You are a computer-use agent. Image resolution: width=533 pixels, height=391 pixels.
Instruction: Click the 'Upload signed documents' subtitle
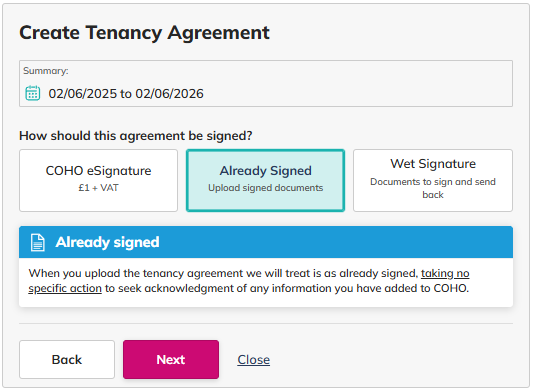point(265,188)
